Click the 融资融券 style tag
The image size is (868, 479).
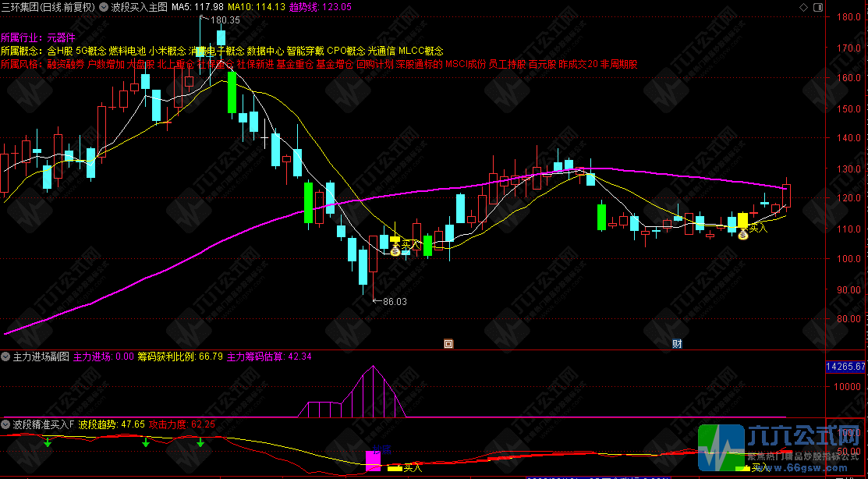66,64
